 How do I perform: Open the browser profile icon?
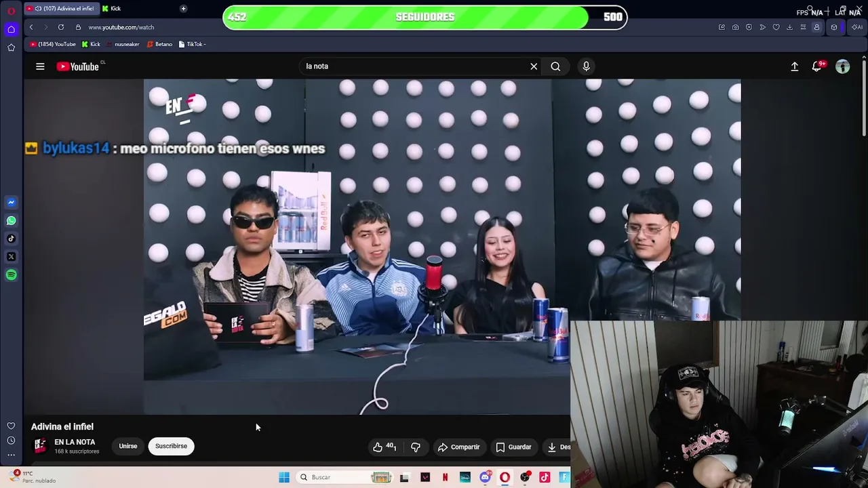coord(816,27)
